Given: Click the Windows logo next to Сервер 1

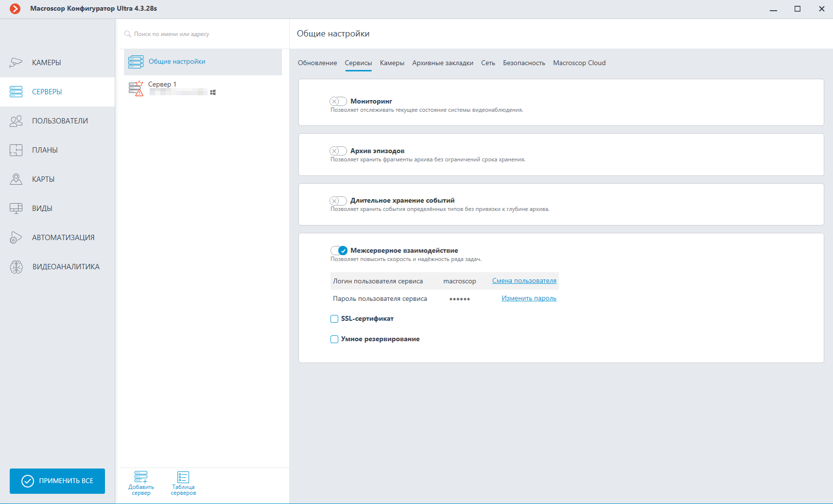Looking at the screenshot, I should [x=213, y=92].
